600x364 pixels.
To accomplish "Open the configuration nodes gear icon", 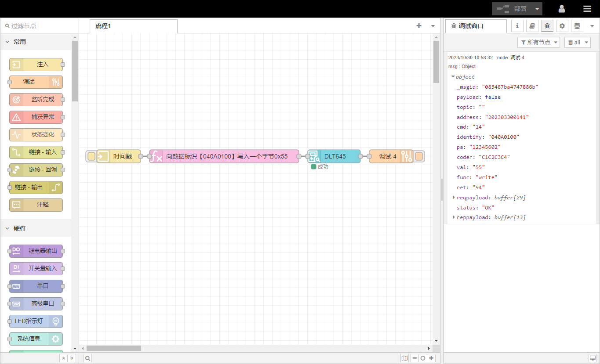I will (x=562, y=26).
